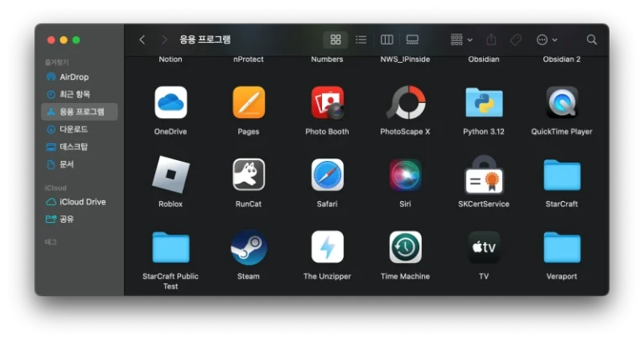Switch to list view mode
This screenshot has width=644, height=342.
(361, 39)
